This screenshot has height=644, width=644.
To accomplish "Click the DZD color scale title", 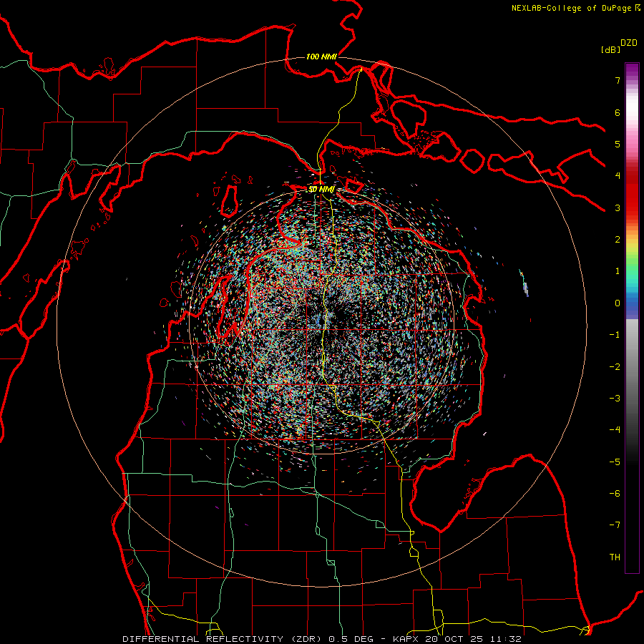I will point(629,43).
